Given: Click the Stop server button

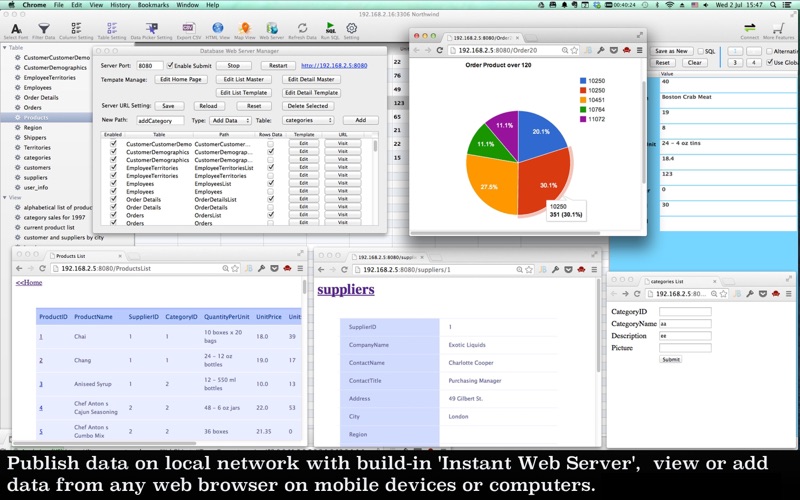Looking at the screenshot, I should pos(234,65).
